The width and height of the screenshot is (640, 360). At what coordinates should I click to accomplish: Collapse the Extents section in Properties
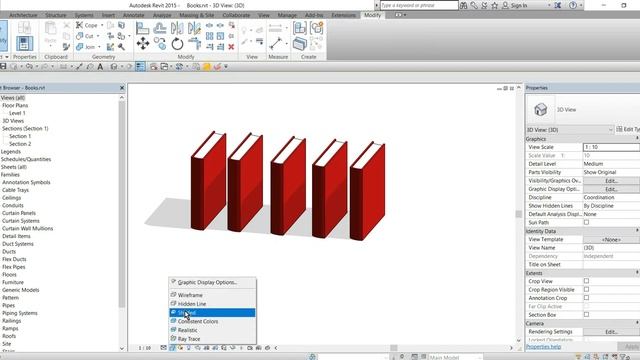click(637, 273)
